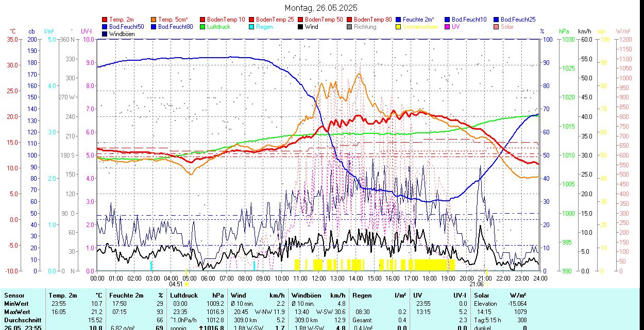The image size is (644, 330).
Task: Click the sunset time 21:06 below the axis
Action: (x=476, y=284)
